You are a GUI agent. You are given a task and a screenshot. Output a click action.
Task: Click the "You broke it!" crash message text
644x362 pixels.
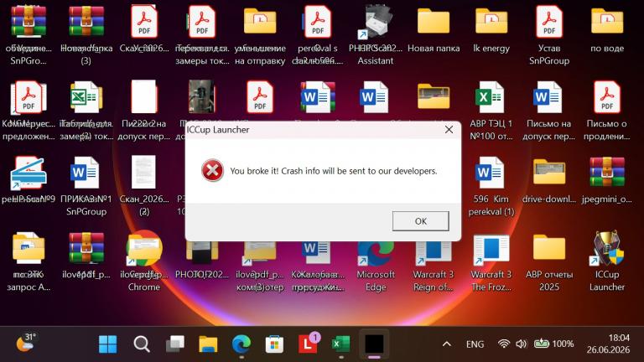coord(334,171)
